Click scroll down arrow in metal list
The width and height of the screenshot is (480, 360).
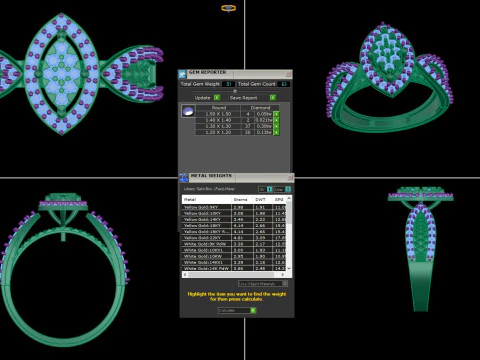(x=289, y=268)
